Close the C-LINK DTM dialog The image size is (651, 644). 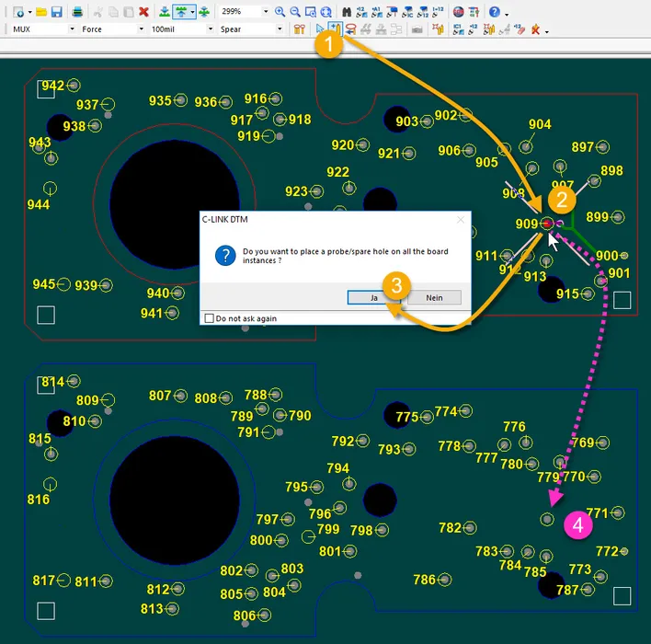coord(461,221)
